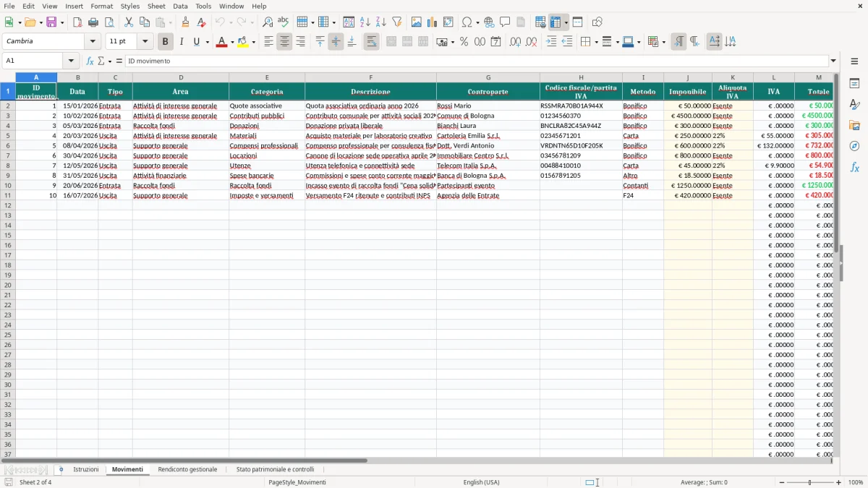Viewport: 868px width, 488px height.
Task: Switch to the Istruzioni sheet tab
Action: click(85, 470)
